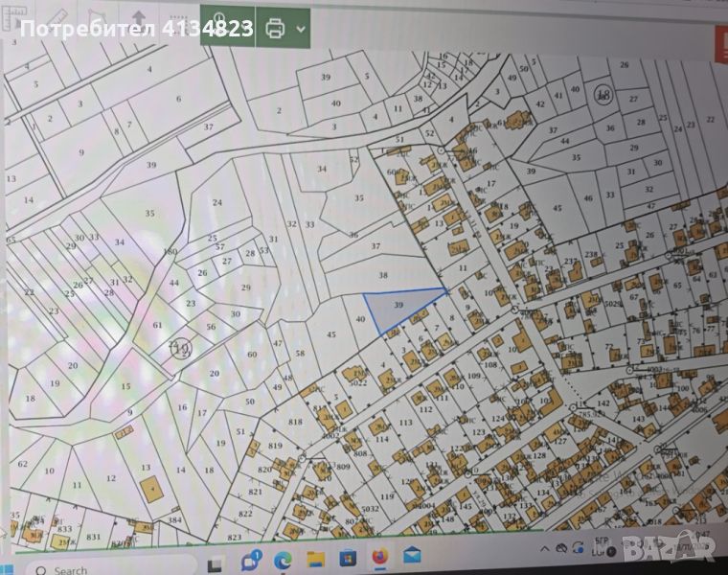Click parcel 822 on the map
The width and height of the screenshot is (728, 575).
(x=245, y=514)
